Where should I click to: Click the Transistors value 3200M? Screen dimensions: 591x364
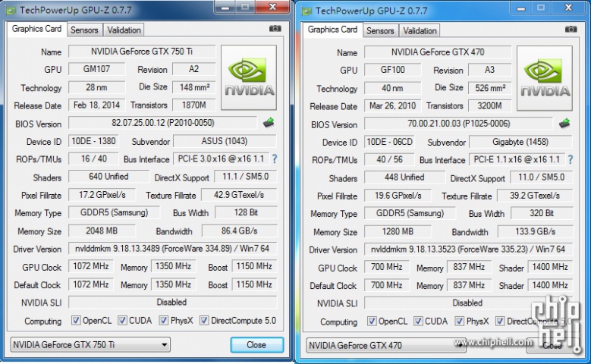pos(490,106)
